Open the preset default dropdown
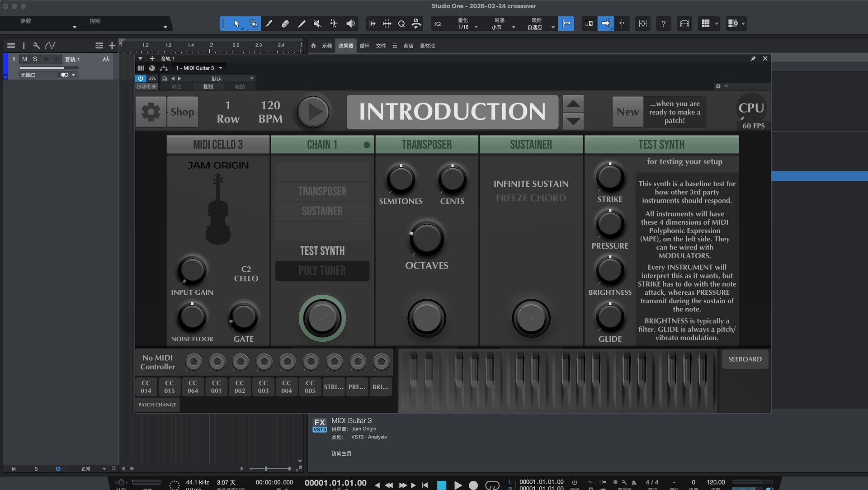This screenshot has height=490, width=868. coord(252,79)
